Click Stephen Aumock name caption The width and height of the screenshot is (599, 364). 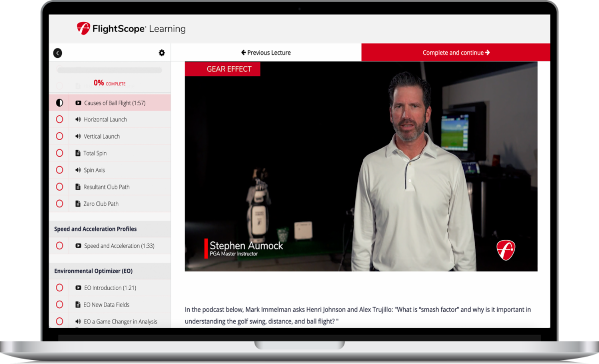click(246, 246)
